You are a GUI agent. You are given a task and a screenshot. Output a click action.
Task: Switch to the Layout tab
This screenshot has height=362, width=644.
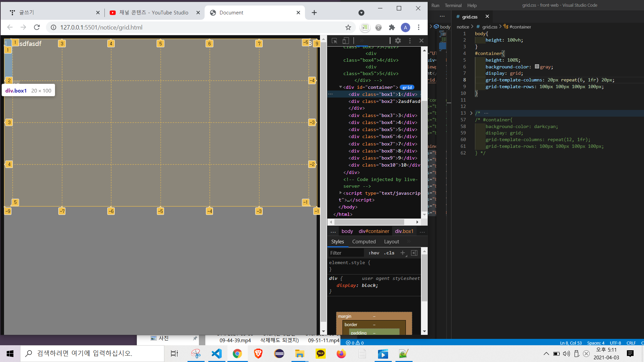391,242
